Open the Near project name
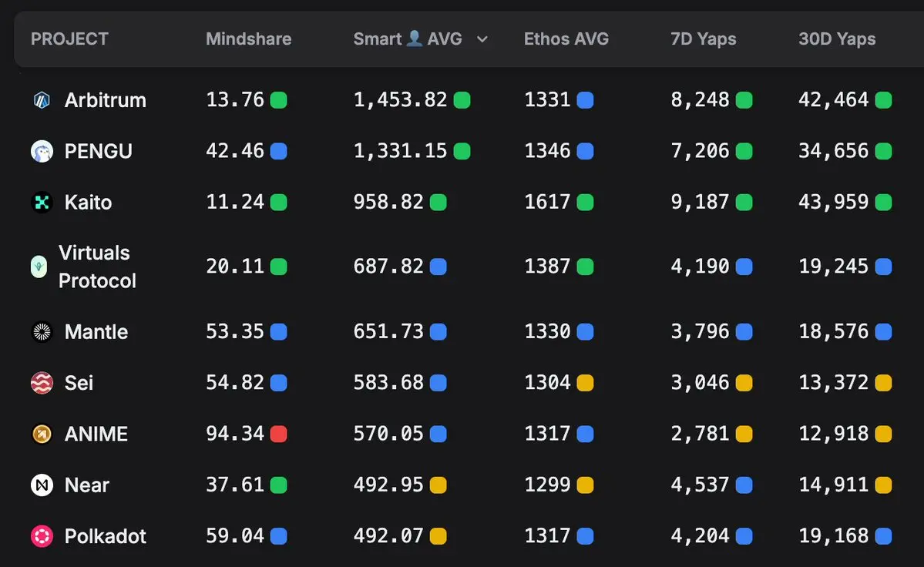924x567 pixels. click(x=86, y=485)
